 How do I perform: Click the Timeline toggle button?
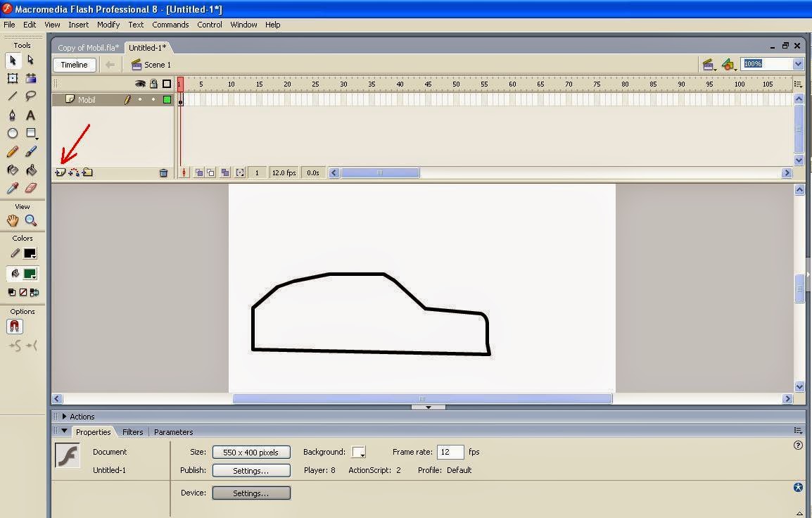(x=74, y=65)
